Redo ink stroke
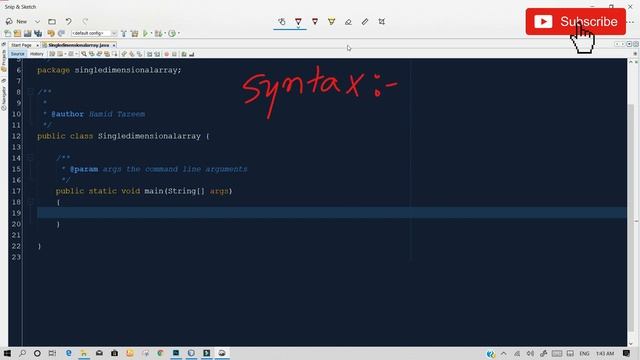The width and height of the screenshot is (640, 360). coord(85,21)
